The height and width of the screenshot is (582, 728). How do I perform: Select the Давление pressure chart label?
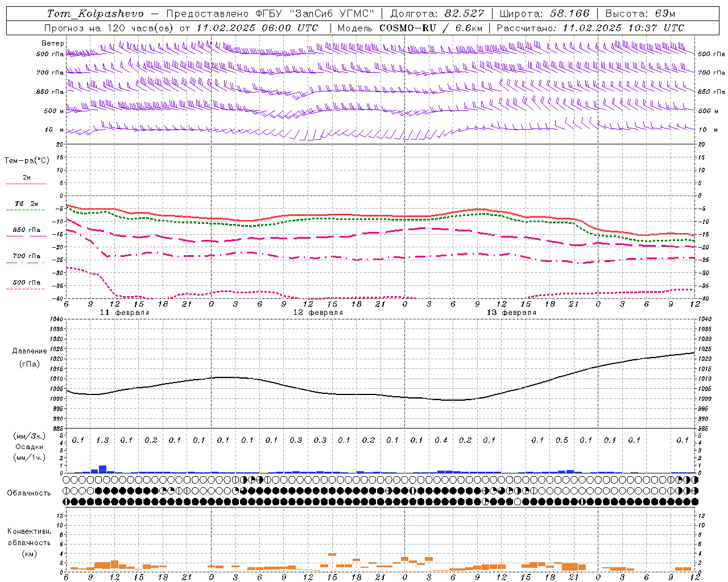coord(30,351)
